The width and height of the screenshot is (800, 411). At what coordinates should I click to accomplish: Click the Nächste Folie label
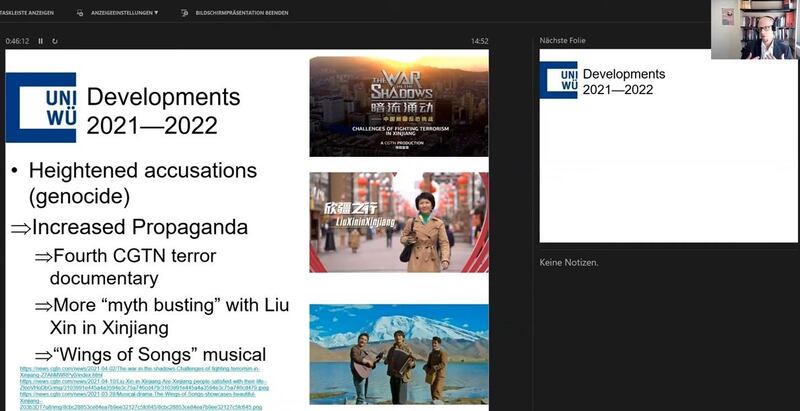[x=560, y=41]
